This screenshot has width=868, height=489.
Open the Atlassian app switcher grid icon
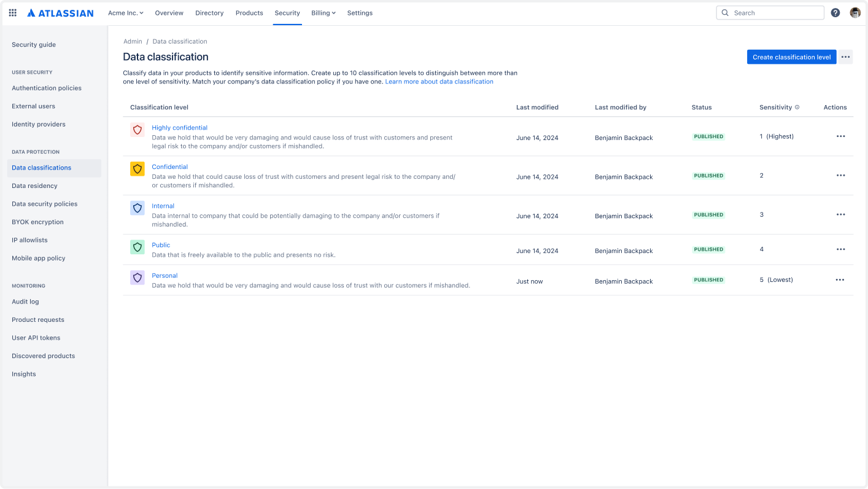pos(12,12)
